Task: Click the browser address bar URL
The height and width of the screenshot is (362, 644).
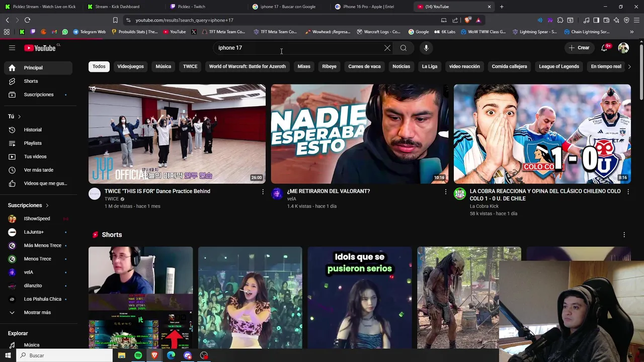Action: 184,20
